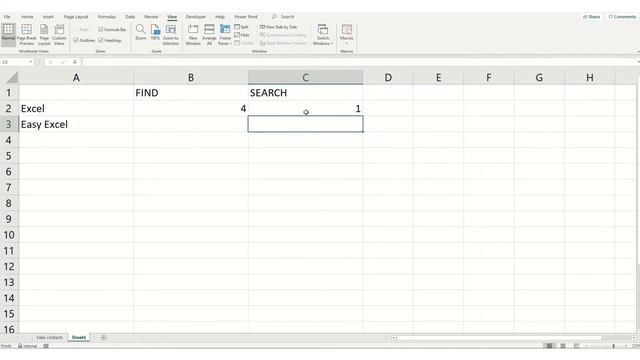Click Zoom to Selection
Image resolution: width=640 pixels, height=360 pixels.
171,34
